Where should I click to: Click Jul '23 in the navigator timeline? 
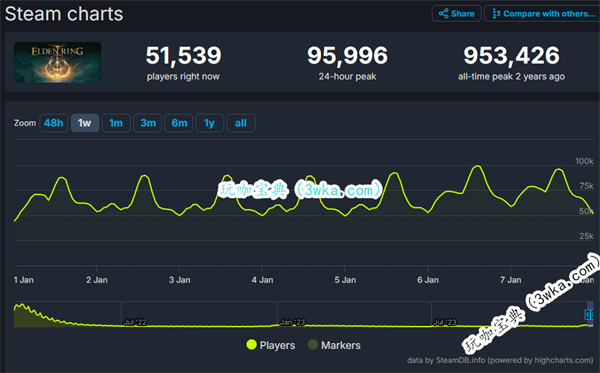pyautogui.click(x=445, y=322)
